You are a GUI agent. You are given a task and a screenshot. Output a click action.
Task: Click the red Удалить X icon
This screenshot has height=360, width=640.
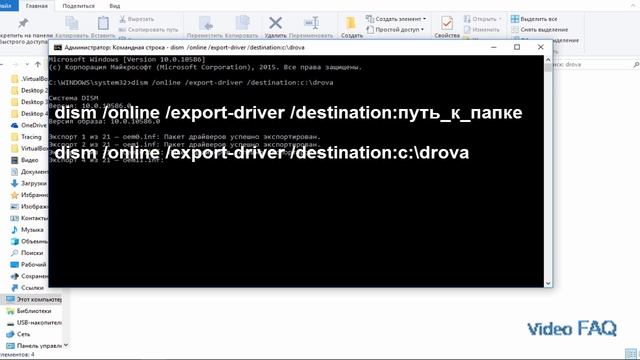point(276,23)
